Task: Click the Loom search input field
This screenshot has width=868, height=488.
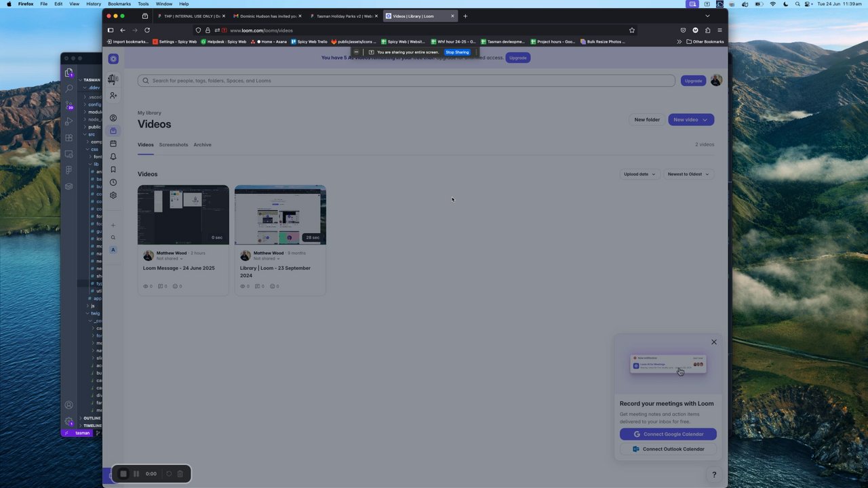Action: (406, 81)
